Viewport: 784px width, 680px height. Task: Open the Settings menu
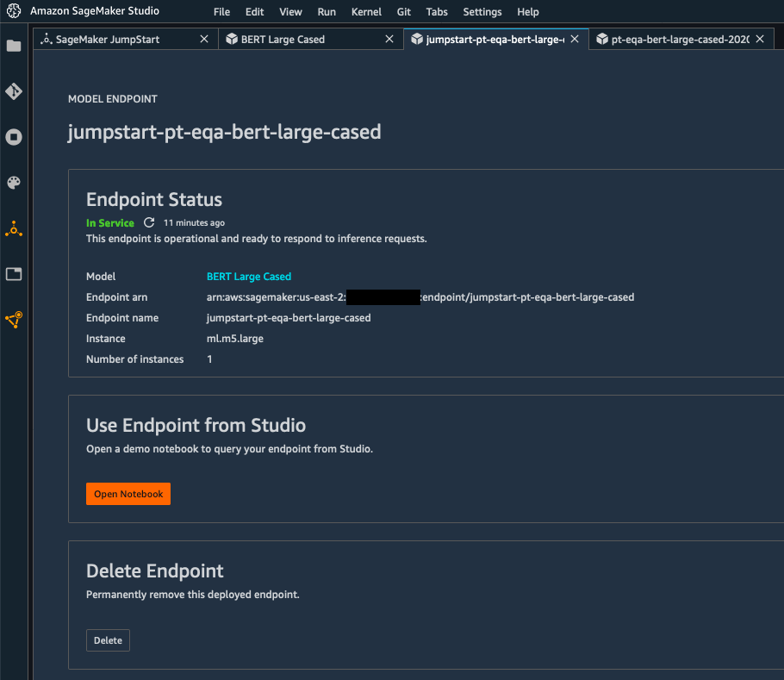(x=482, y=12)
